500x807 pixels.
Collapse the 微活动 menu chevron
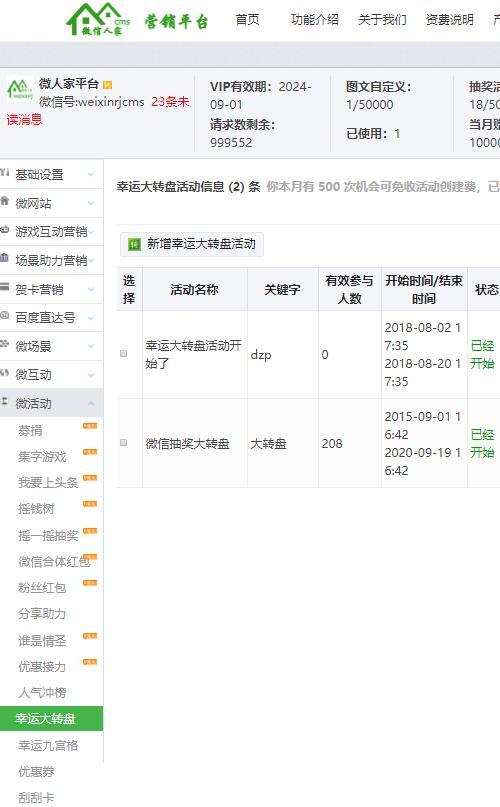(x=91, y=404)
